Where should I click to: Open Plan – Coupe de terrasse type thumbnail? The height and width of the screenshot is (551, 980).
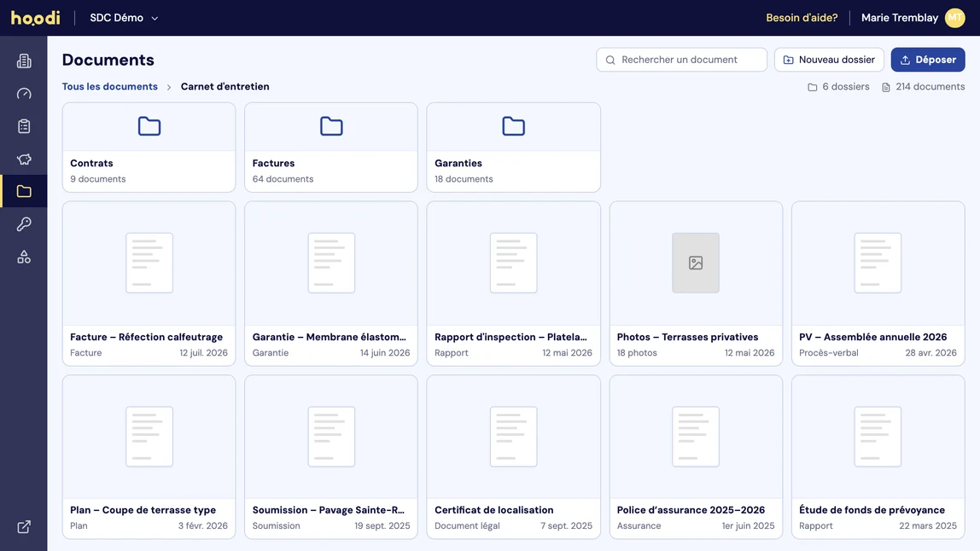click(x=149, y=437)
